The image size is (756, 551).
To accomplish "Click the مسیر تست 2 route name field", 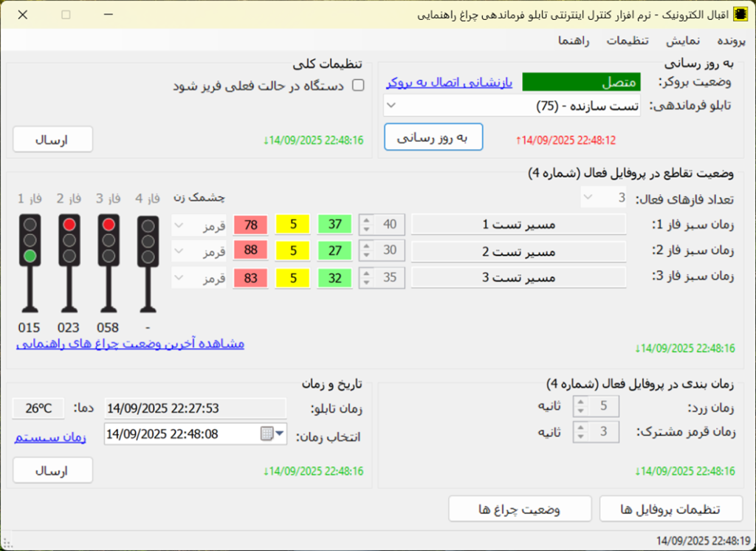I will [x=518, y=251].
